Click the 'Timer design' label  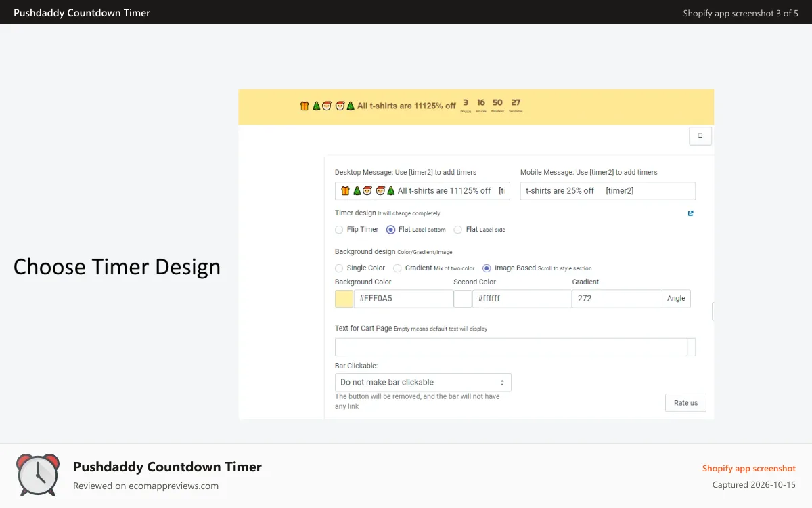[x=355, y=213]
